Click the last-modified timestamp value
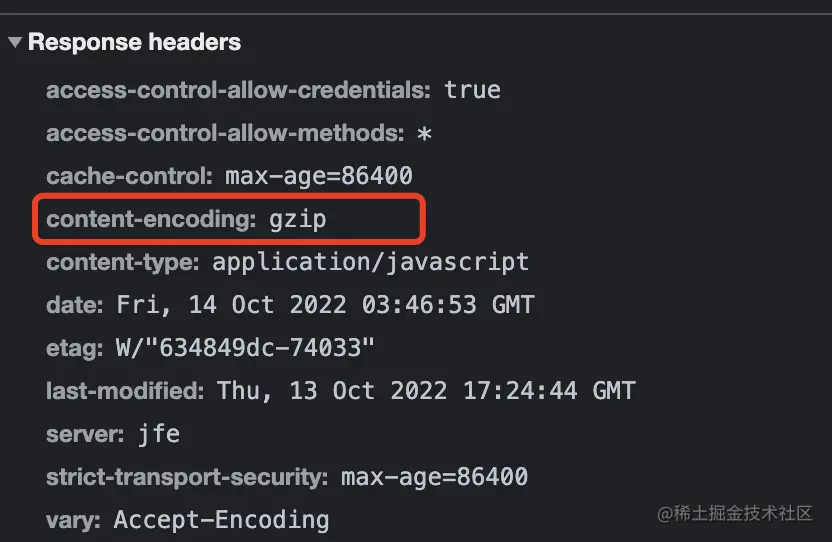Screen dimensions: 832x542 [426, 391]
